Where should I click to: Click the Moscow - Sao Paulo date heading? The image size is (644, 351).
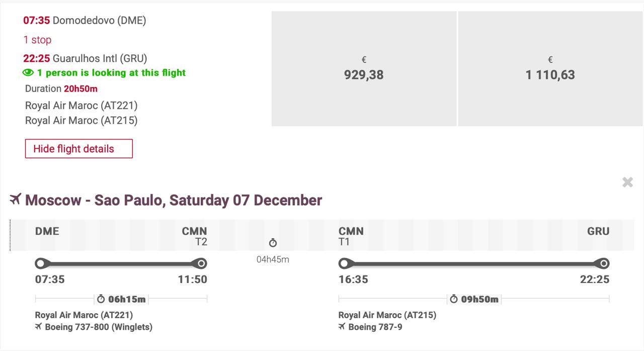click(x=174, y=200)
